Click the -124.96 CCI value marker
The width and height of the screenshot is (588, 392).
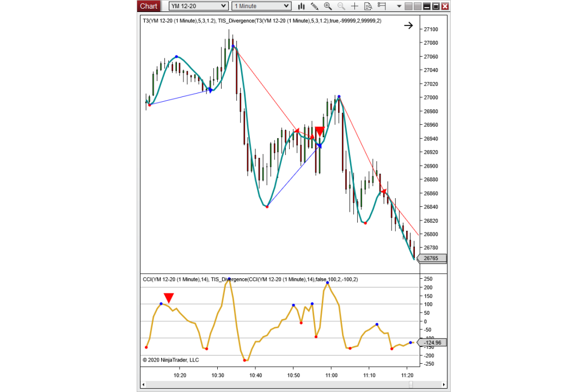(432, 342)
